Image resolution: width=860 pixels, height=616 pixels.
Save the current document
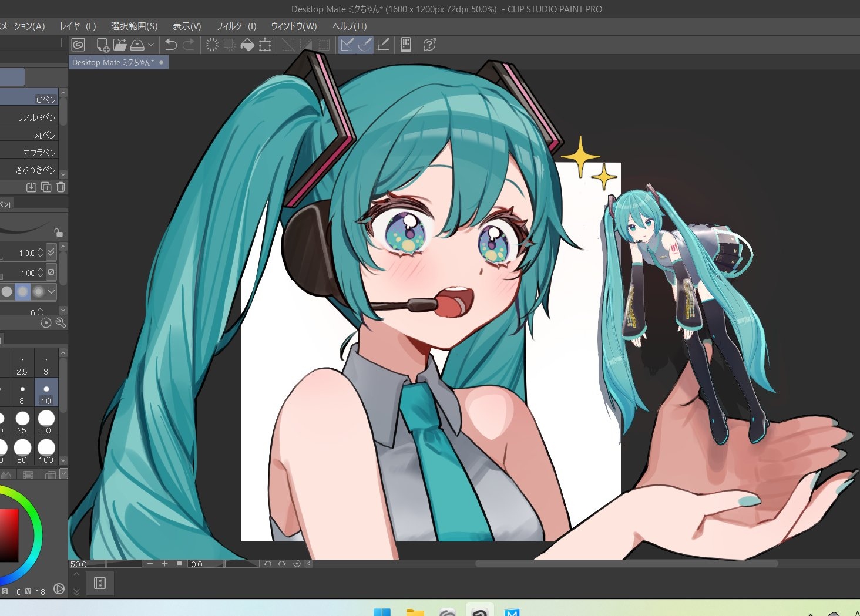click(x=137, y=45)
